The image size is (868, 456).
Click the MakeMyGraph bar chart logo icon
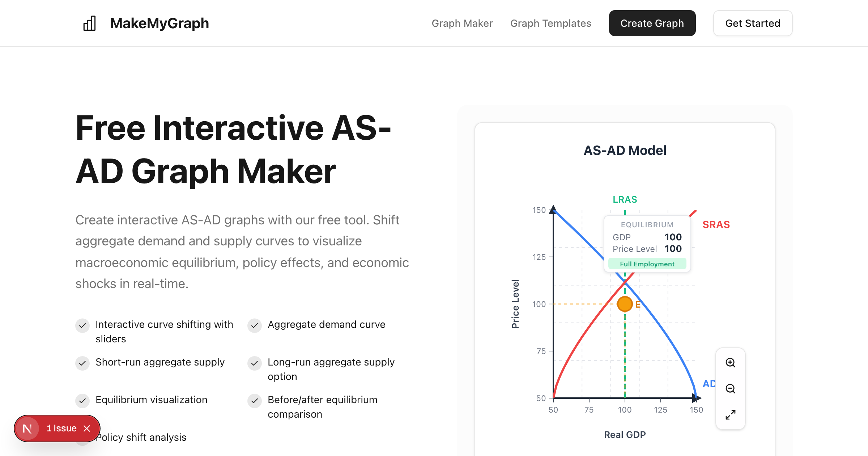(x=89, y=23)
